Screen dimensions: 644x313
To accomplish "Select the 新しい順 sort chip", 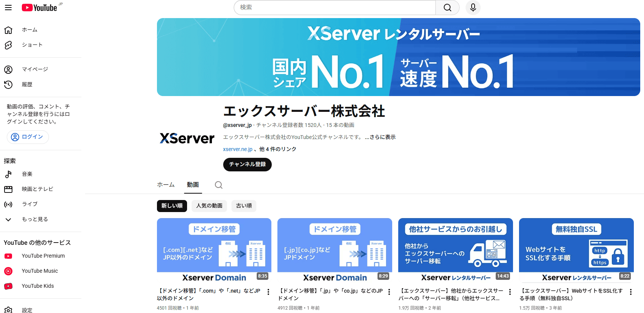I will [172, 206].
